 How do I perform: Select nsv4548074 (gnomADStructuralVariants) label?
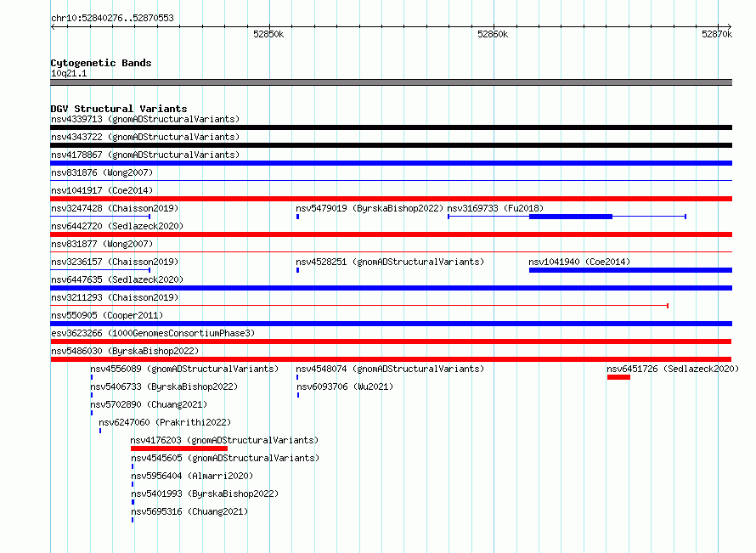point(390,369)
